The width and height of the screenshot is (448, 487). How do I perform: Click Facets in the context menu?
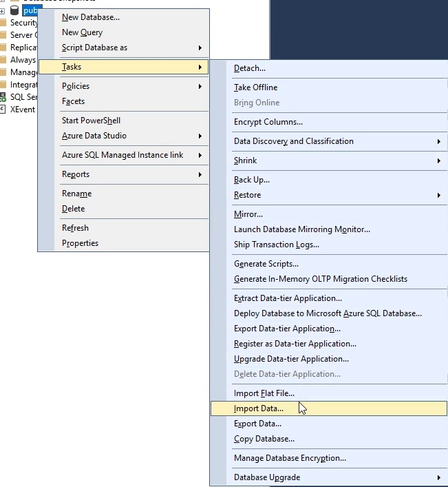pos(73,101)
